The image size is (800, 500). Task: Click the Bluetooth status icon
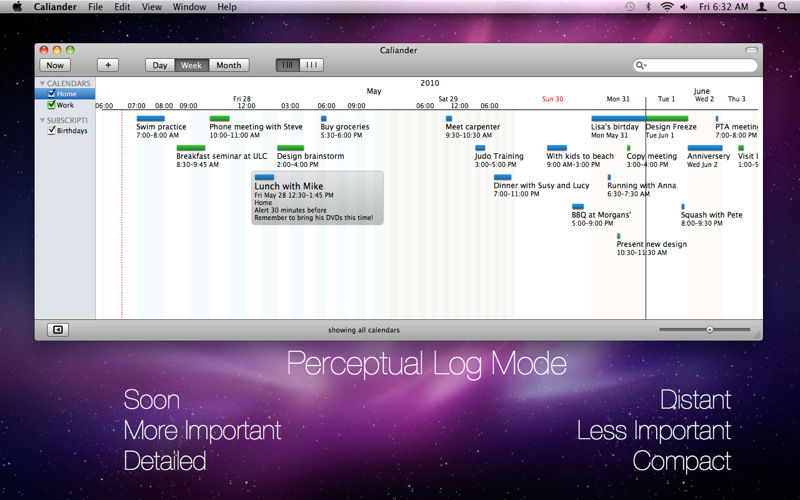click(648, 7)
